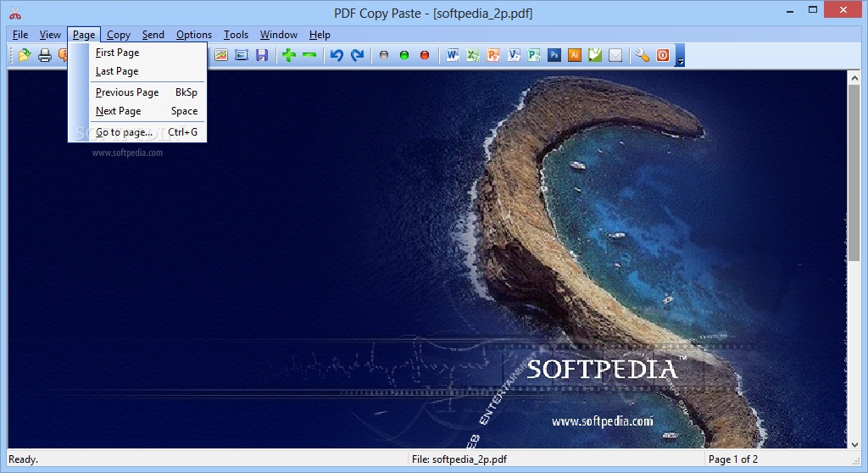Screen dimensions: 868x473
Task: Open settings via wrench tools icon
Action: pos(643,55)
